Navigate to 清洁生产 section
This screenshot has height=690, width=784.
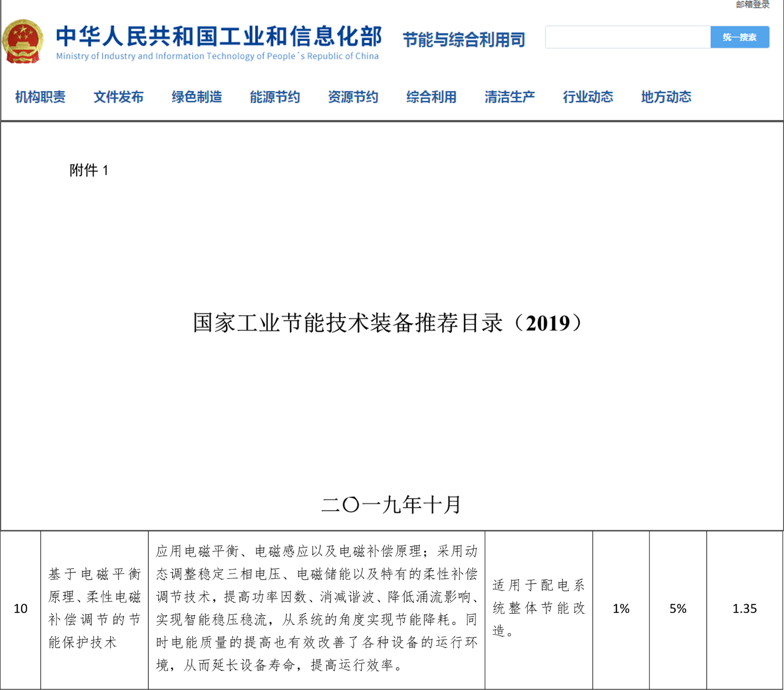(510, 97)
